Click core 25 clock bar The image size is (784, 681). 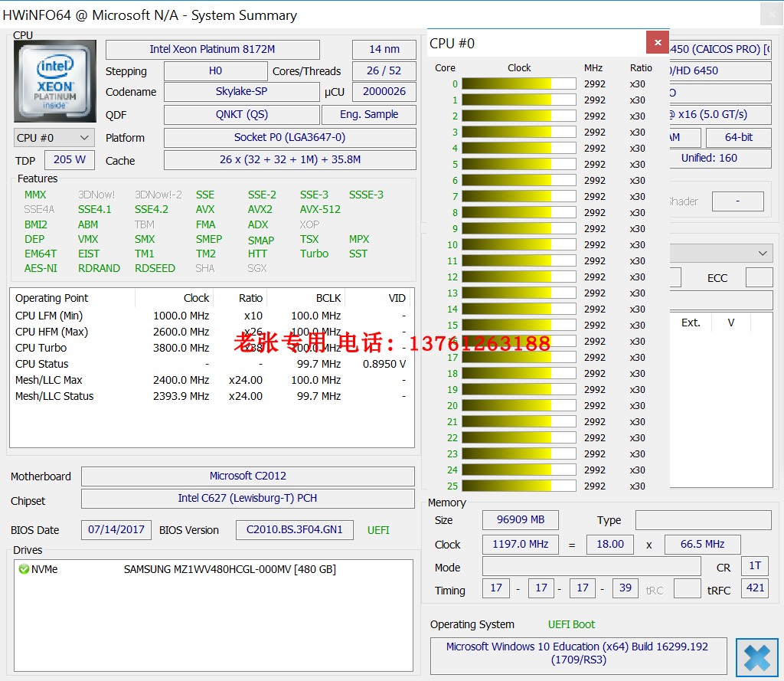tap(518, 486)
